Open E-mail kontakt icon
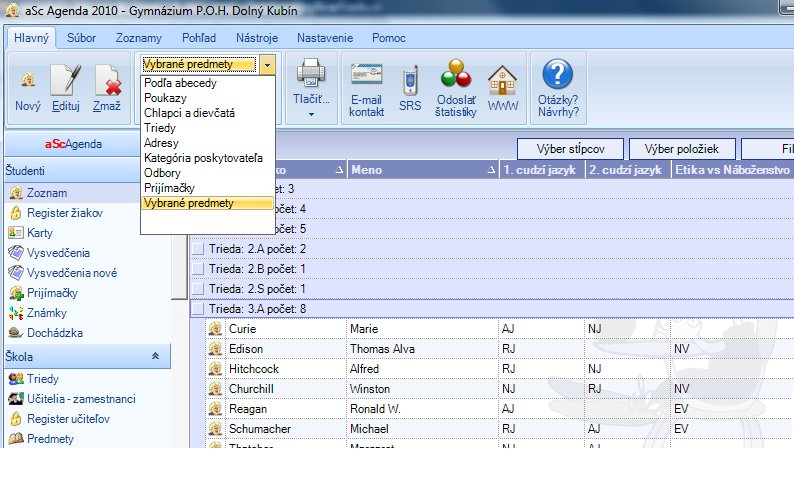794x477 pixels. [x=367, y=74]
